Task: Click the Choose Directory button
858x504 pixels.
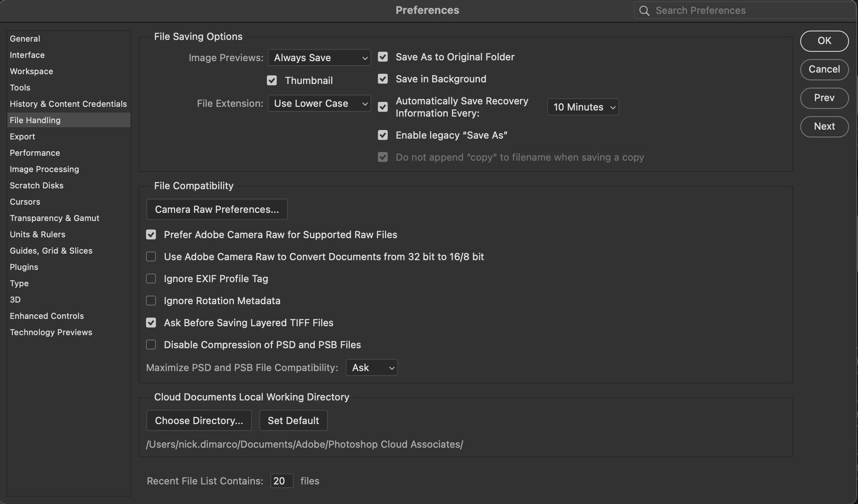Action: click(199, 421)
